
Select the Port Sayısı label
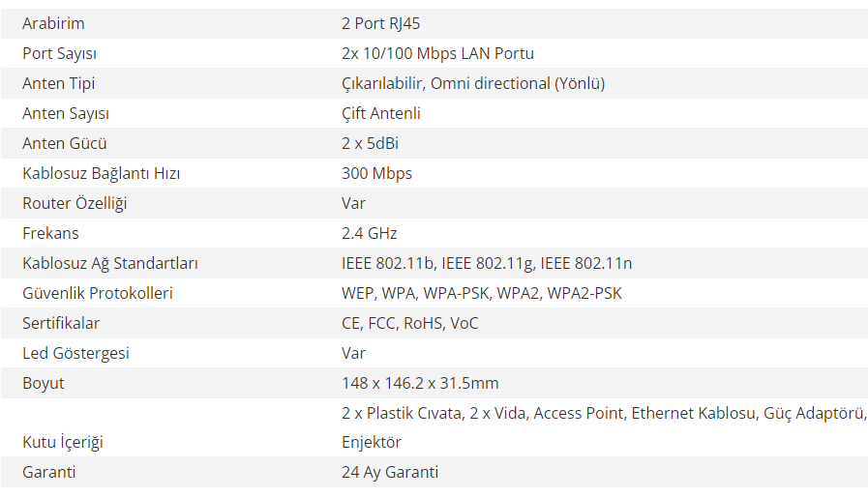pyautogui.click(x=59, y=54)
